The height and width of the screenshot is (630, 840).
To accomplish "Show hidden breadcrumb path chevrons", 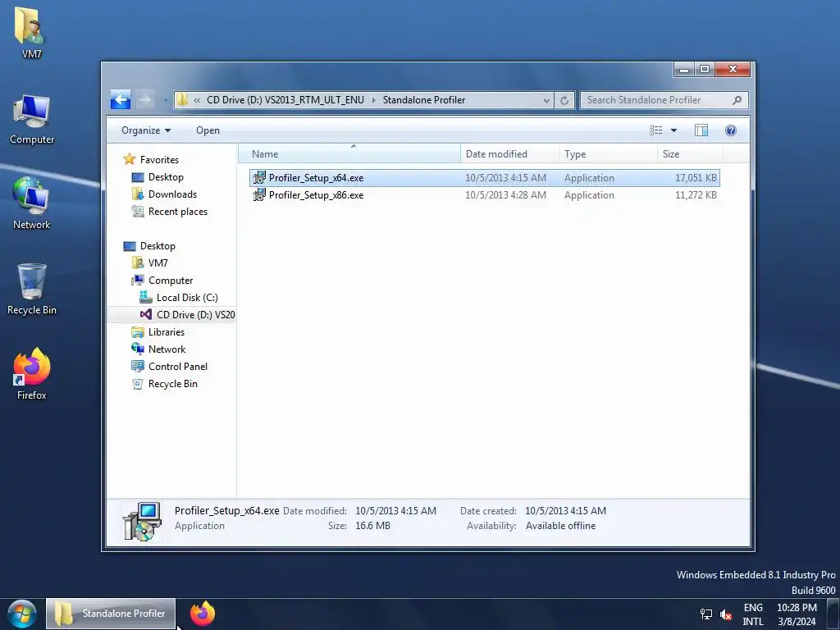I will (197, 100).
